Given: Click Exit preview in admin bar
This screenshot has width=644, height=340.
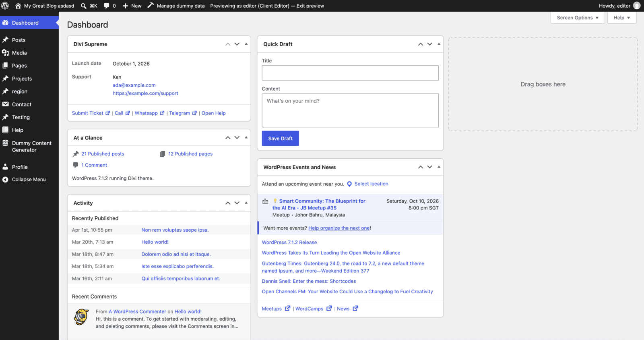Looking at the screenshot, I should tap(310, 6).
